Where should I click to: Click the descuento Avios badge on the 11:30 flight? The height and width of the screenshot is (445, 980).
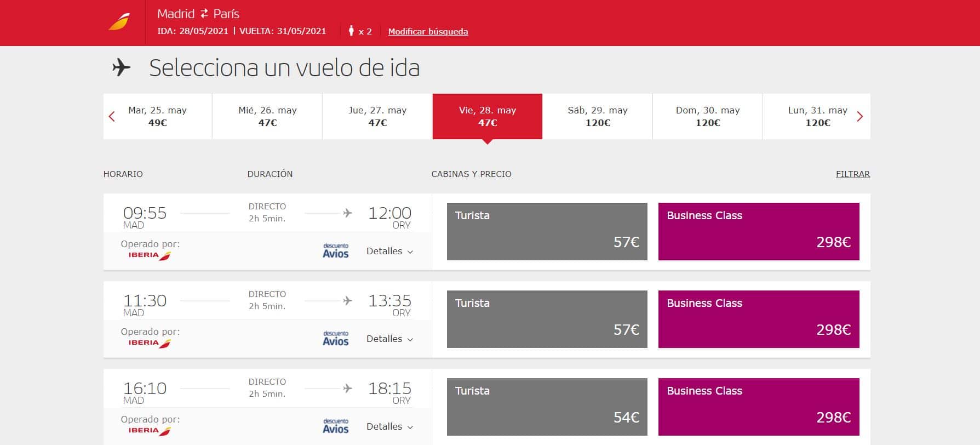click(x=336, y=338)
